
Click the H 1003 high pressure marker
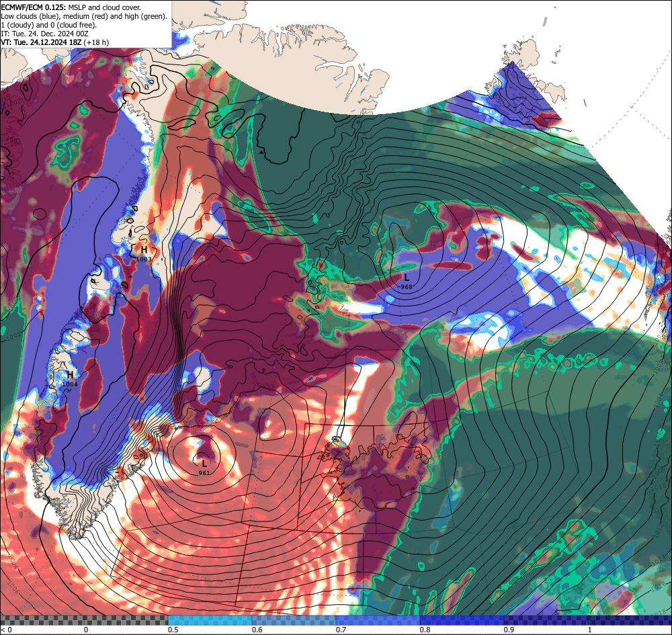coord(144,253)
